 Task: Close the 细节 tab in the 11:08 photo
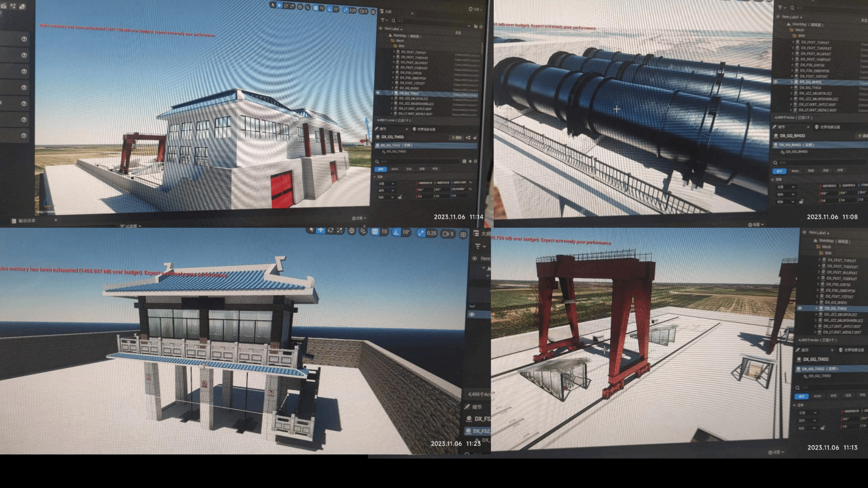(x=808, y=127)
